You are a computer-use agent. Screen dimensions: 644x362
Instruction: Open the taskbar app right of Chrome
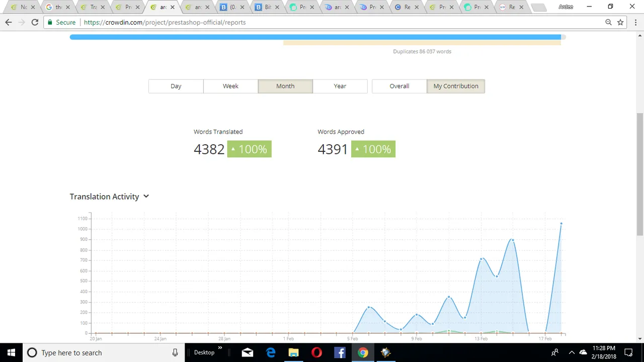(x=386, y=352)
